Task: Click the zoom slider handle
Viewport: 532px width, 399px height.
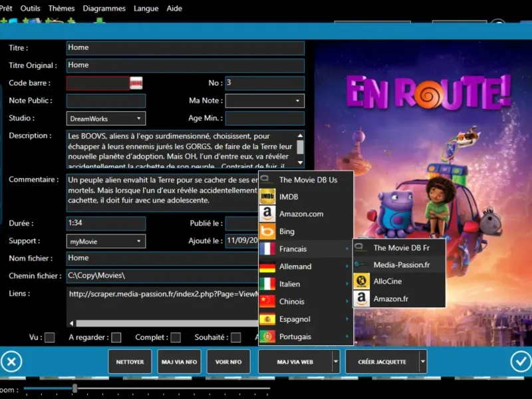Action: tap(74, 388)
